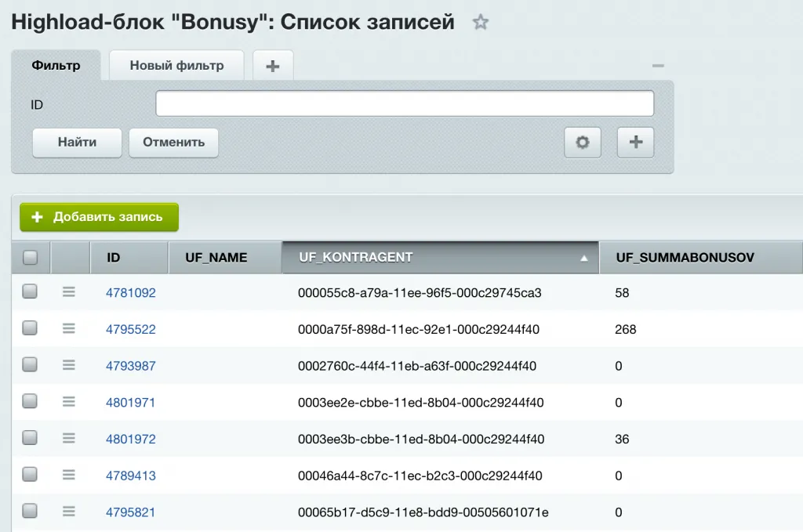The width and height of the screenshot is (803, 532).
Task: Open record ID 4801971 link
Action: (x=131, y=403)
